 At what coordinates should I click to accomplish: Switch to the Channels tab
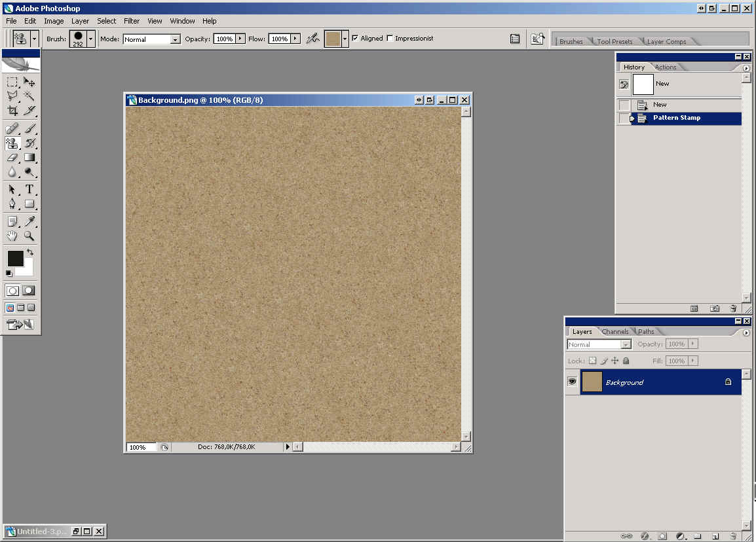pyautogui.click(x=615, y=331)
